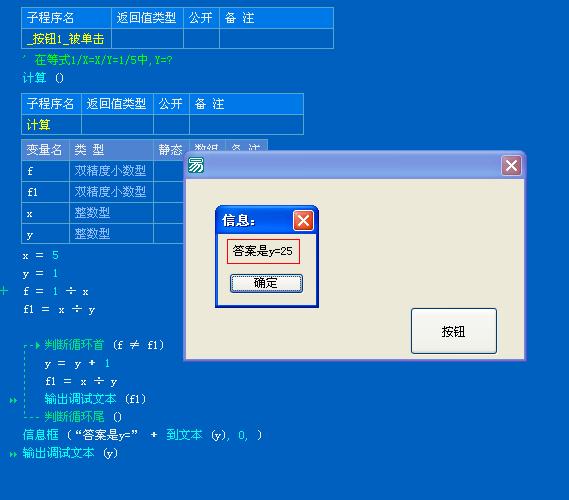The height and width of the screenshot is (500, 569).
Task: Click the 输出调试文本 (f1) line
Action: 95,399
